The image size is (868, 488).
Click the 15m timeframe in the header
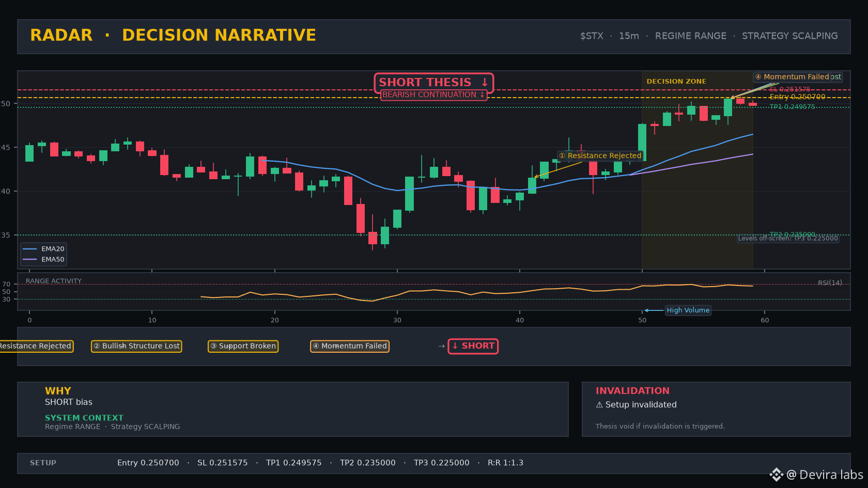point(629,36)
